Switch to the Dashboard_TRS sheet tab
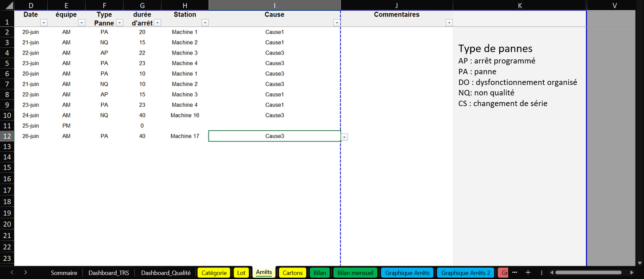This screenshot has height=279, width=644. click(x=109, y=273)
